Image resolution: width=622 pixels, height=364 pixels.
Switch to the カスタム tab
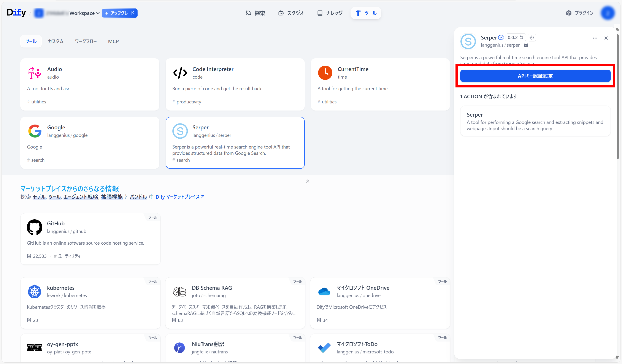pos(56,41)
